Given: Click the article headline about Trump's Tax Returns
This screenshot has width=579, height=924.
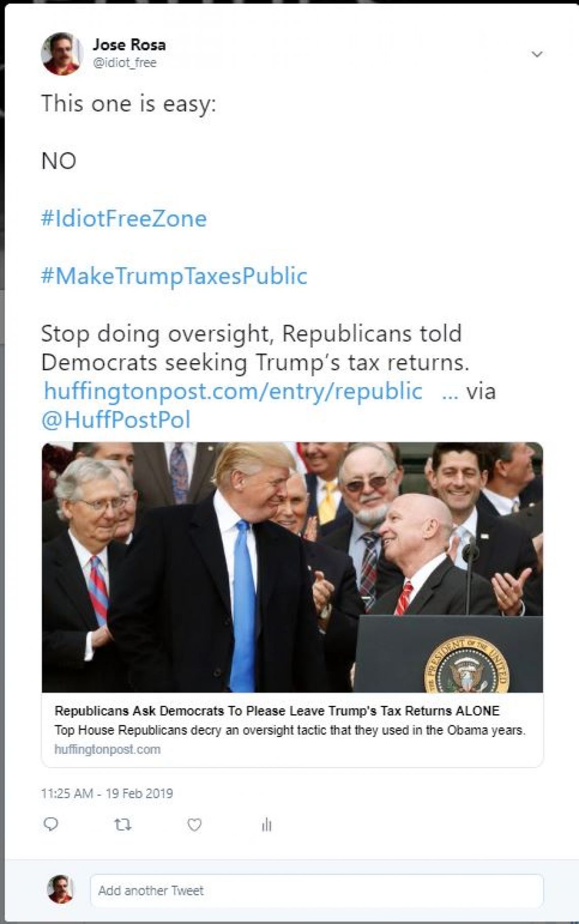Looking at the screenshot, I should click(x=277, y=710).
